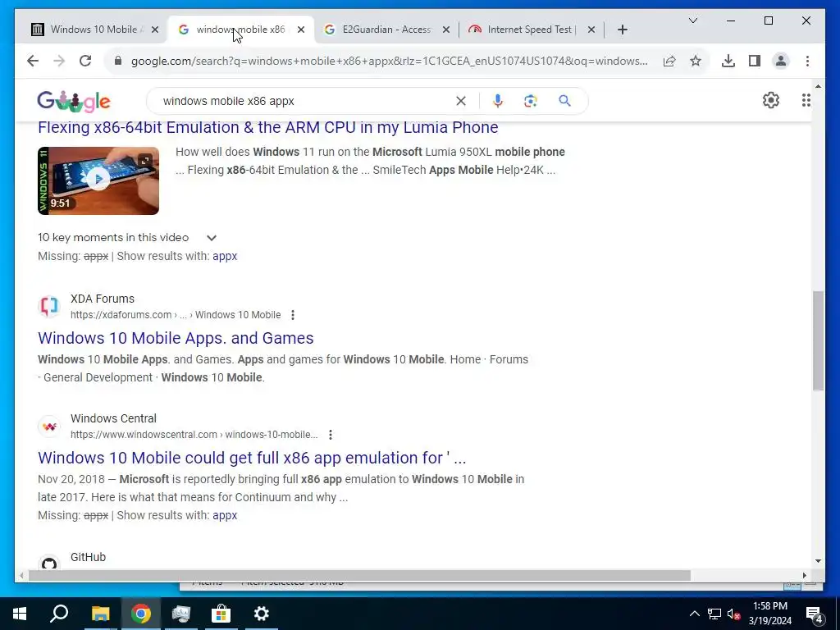Click the XDA Forums site name
840x630 pixels.
click(x=103, y=299)
